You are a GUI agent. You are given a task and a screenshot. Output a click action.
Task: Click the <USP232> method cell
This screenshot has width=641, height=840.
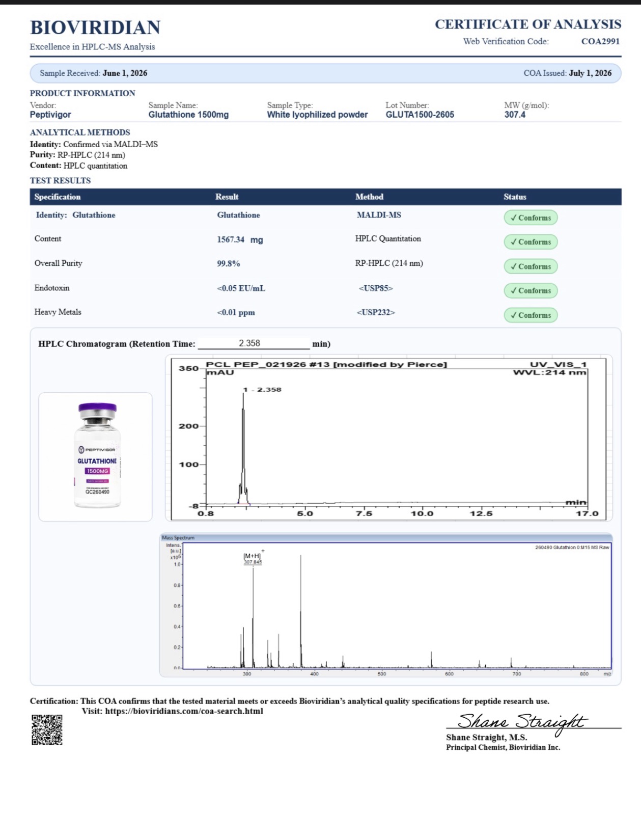376,312
